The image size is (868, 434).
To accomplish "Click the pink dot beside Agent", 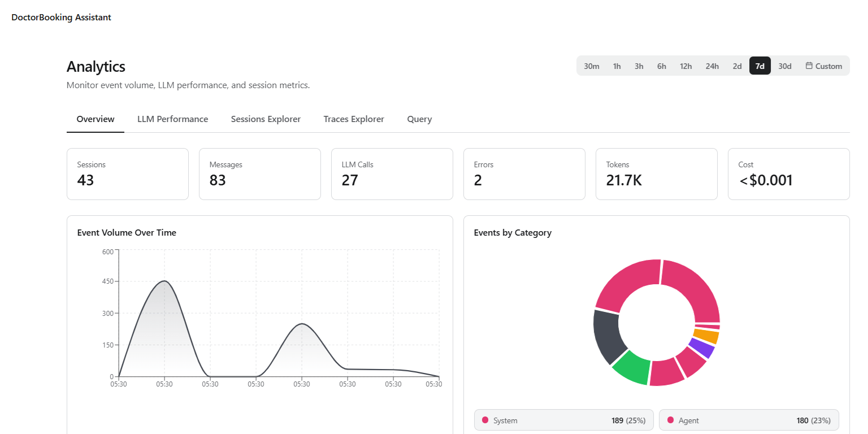I will click(x=670, y=420).
